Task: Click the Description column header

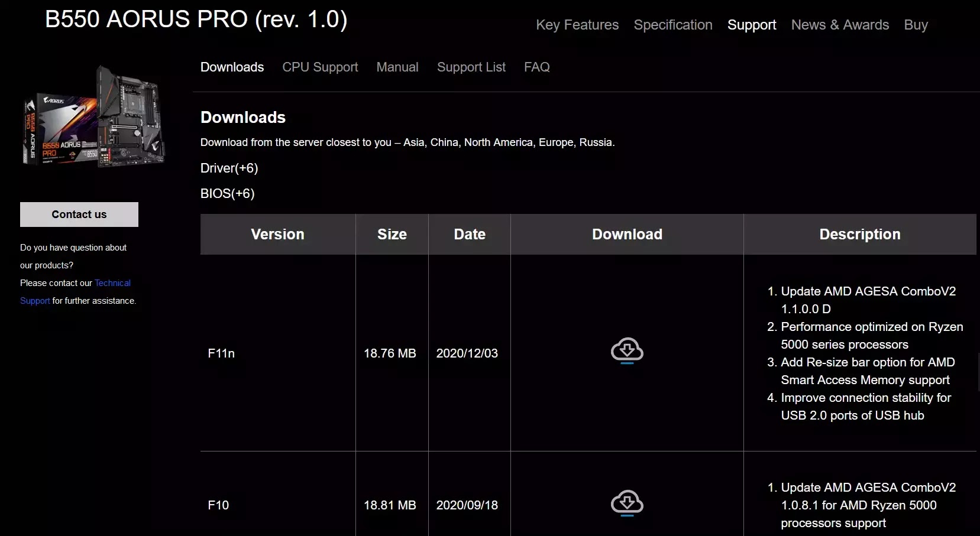Action: coord(860,235)
